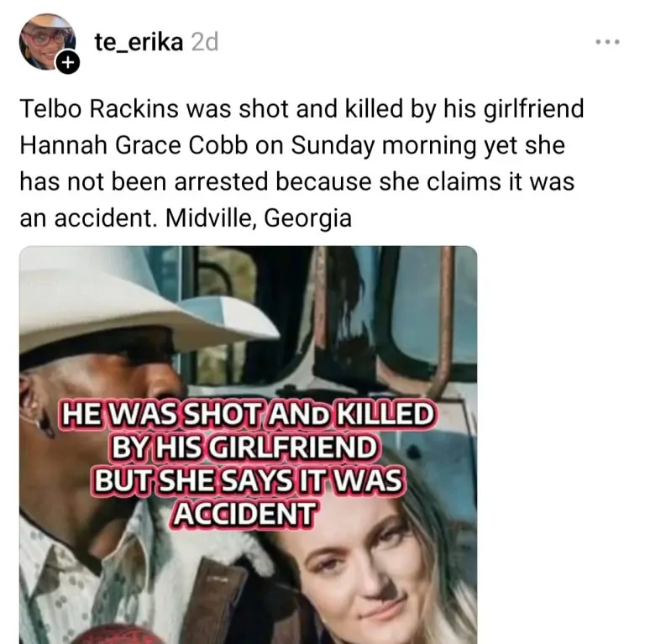Tap the plus follow badge on avatar
This screenshot has width=645, height=644.
68,63
